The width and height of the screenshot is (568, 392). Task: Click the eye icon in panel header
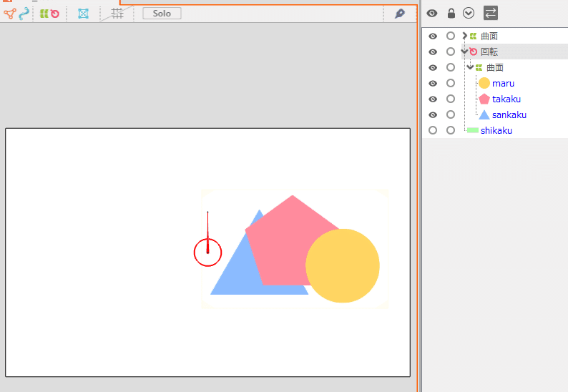coord(432,14)
